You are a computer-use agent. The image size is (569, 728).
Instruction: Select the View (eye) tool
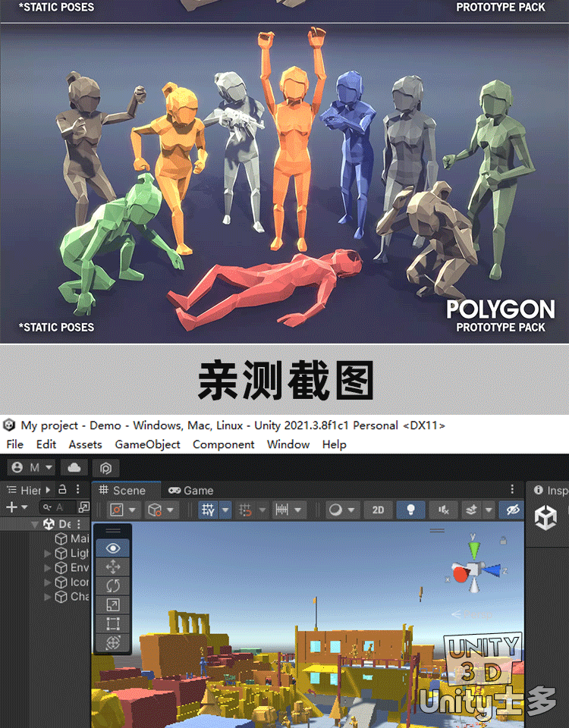(113, 548)
